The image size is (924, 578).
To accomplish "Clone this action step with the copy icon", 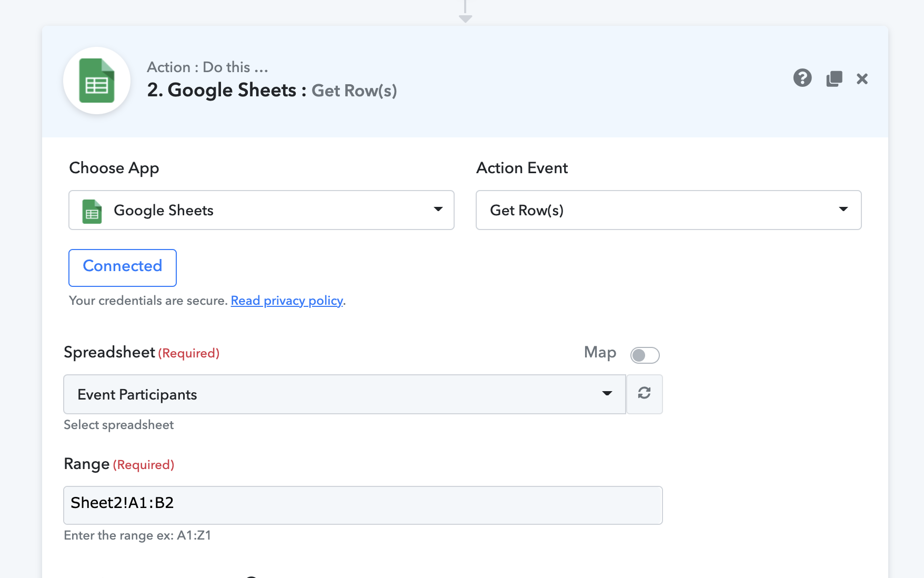I will pyautogui.click(x=834, y=79).
